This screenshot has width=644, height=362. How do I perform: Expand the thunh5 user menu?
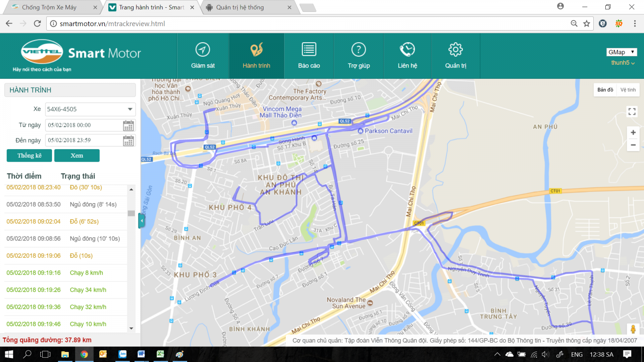click(623, 63)
